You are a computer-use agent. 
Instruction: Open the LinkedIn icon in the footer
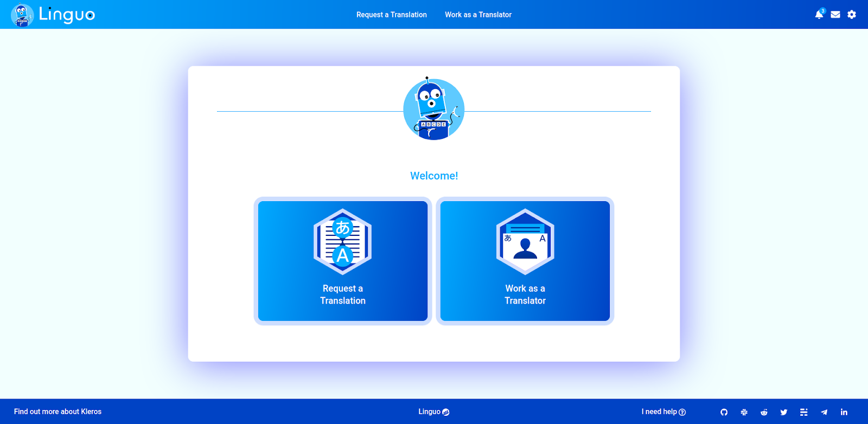(x=844, y=412)
